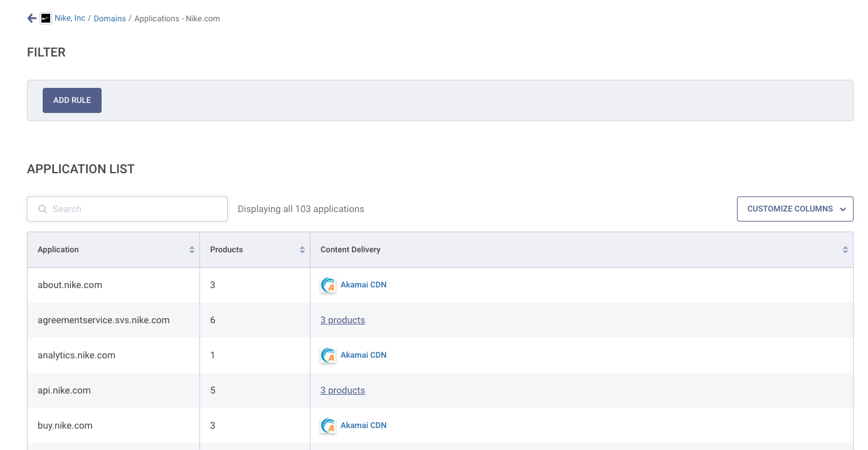
Task: Open the Domains breadcrumb link
Action: click(110, 19)
